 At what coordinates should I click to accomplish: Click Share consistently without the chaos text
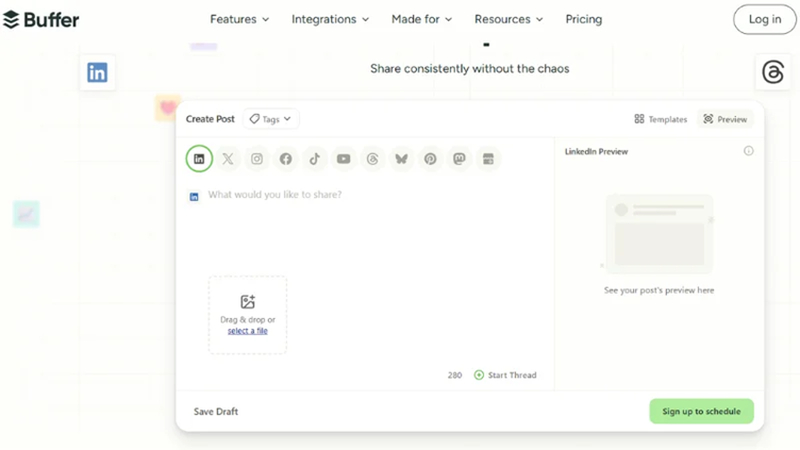pos(470,69)
